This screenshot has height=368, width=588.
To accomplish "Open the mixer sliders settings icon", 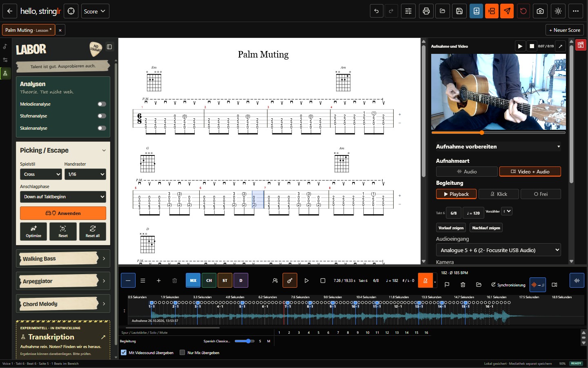I will [408, 11].
